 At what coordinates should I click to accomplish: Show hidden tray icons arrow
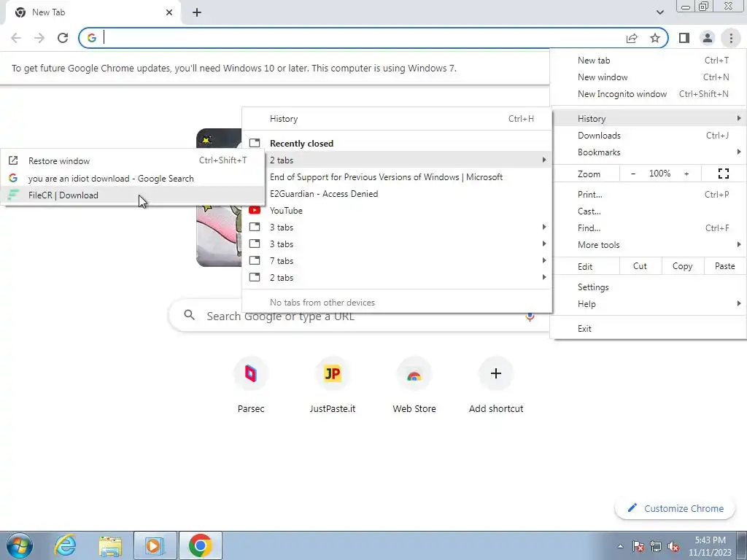click(x=620, y=547)
